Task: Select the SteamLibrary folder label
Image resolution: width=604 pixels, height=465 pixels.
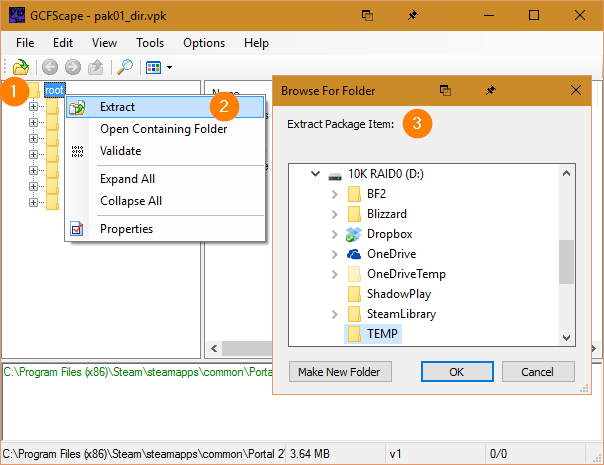Action: point(401,314)
